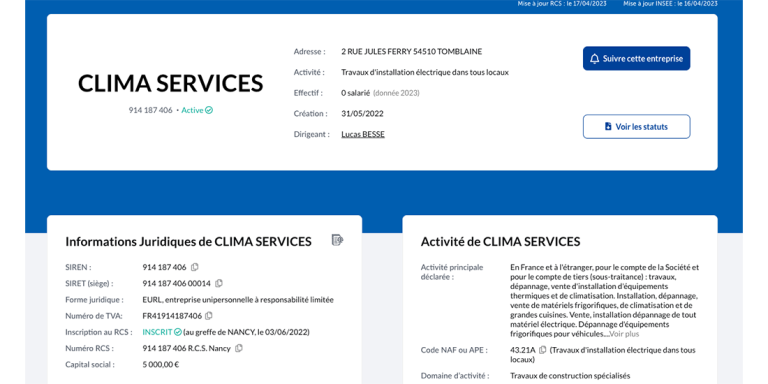The width and height of the screenshot is (768, 384).
Task: Click Travaux de construction spécialisés domain value
Action: pos(570,376)
